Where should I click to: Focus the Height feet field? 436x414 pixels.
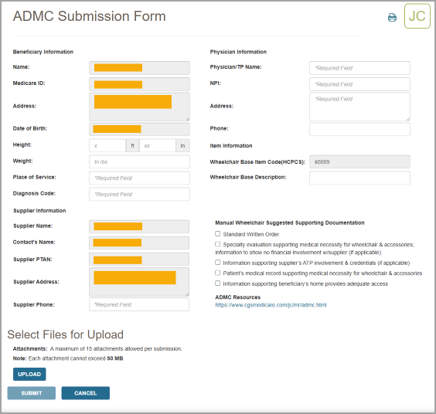[108, 146]
